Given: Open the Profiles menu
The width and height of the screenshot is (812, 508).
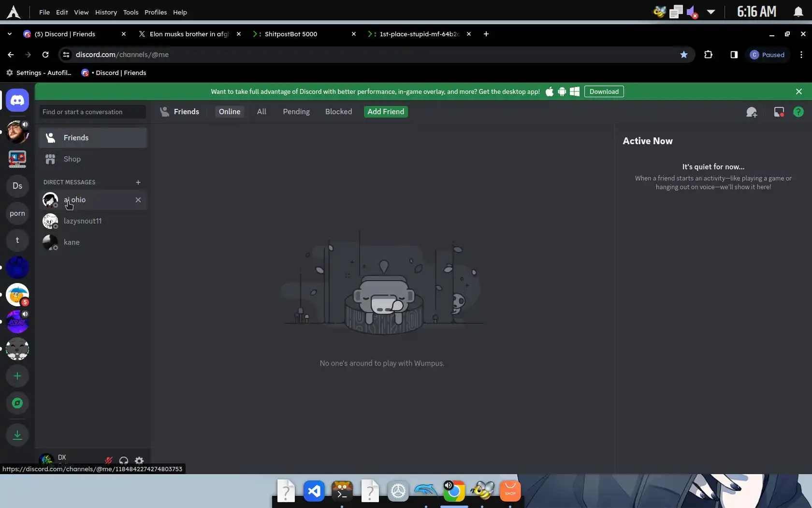Looking at the screenshot, I should 156,12.
